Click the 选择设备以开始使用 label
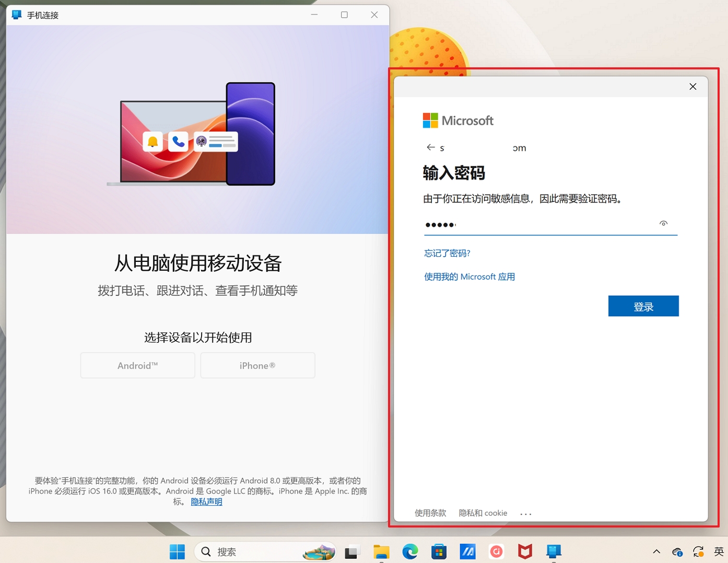This screenshot has height=563, width=728. coord(198,338)
